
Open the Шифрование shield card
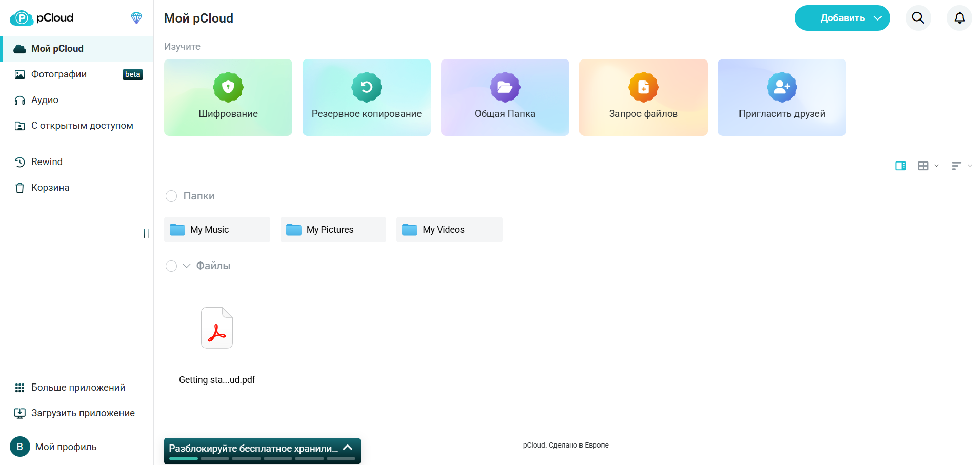coord(228,97)
